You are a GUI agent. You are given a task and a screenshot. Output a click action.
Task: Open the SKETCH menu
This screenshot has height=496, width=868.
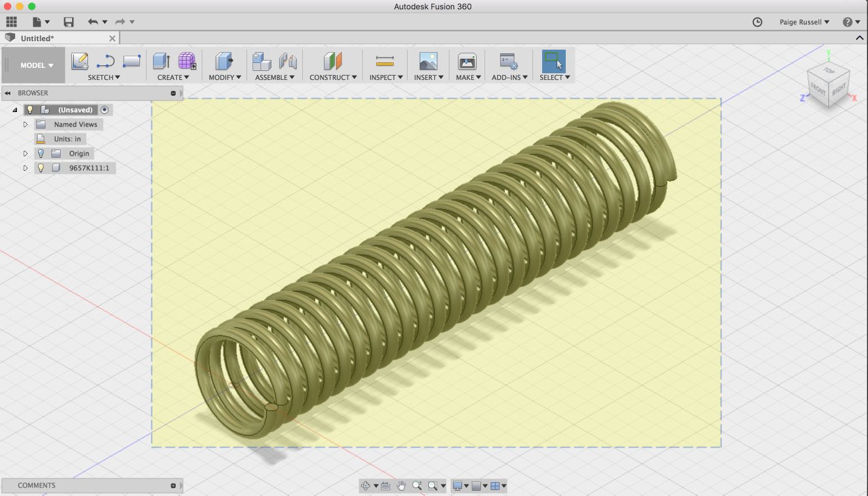tap(104, 78)
